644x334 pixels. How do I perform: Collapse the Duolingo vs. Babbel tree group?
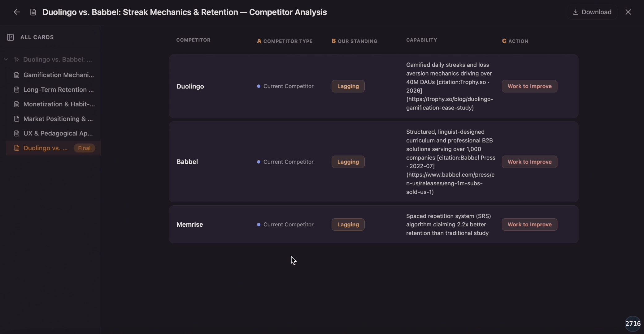(6, 59)
